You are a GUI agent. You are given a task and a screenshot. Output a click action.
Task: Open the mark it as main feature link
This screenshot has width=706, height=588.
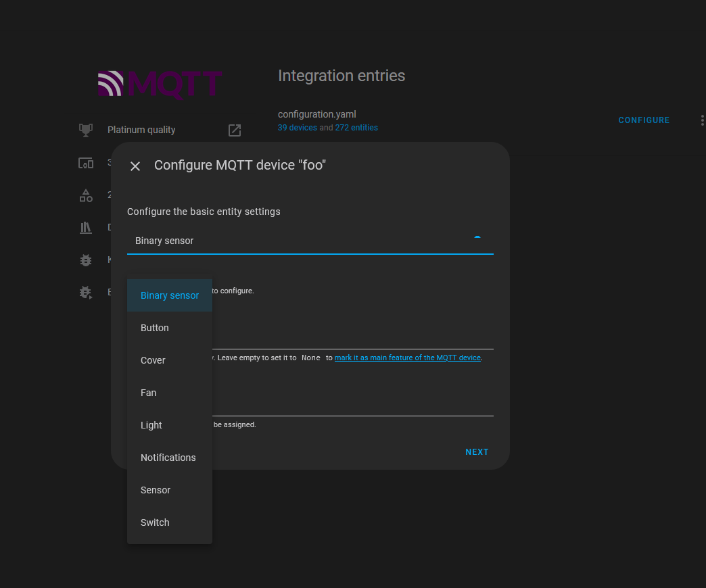click(407, 358)
